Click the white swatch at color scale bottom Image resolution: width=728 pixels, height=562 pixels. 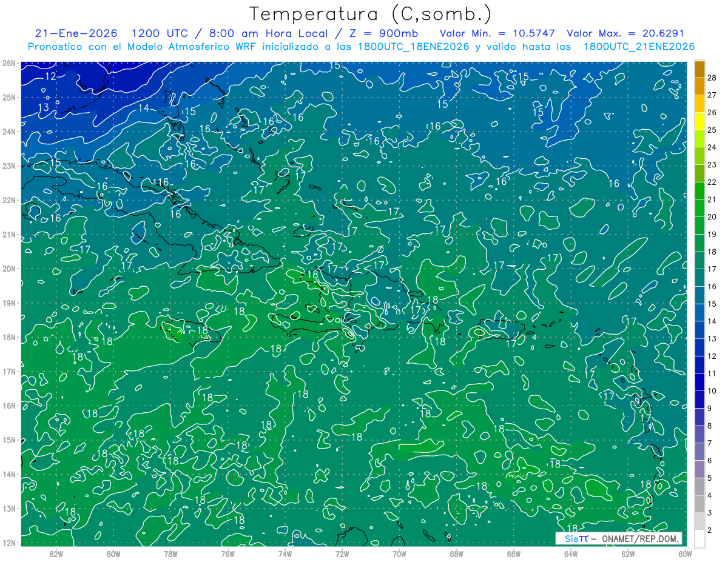pyautogui.click(x=700, y=538)
